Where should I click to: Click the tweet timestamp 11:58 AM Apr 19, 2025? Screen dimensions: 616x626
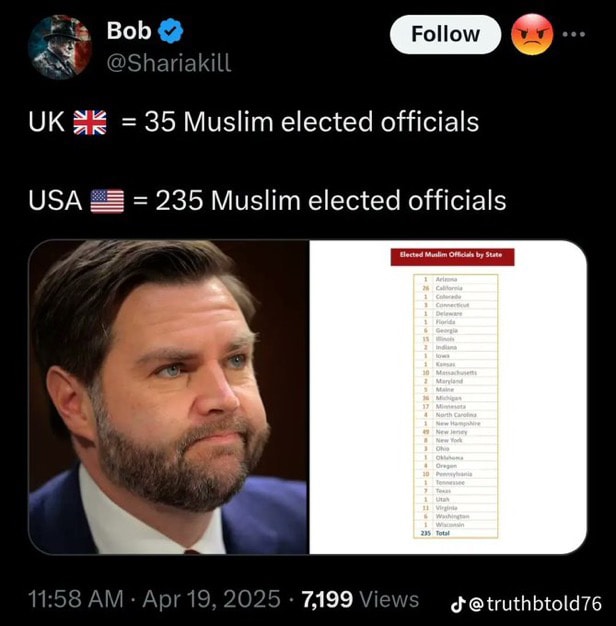coord(154,599)
